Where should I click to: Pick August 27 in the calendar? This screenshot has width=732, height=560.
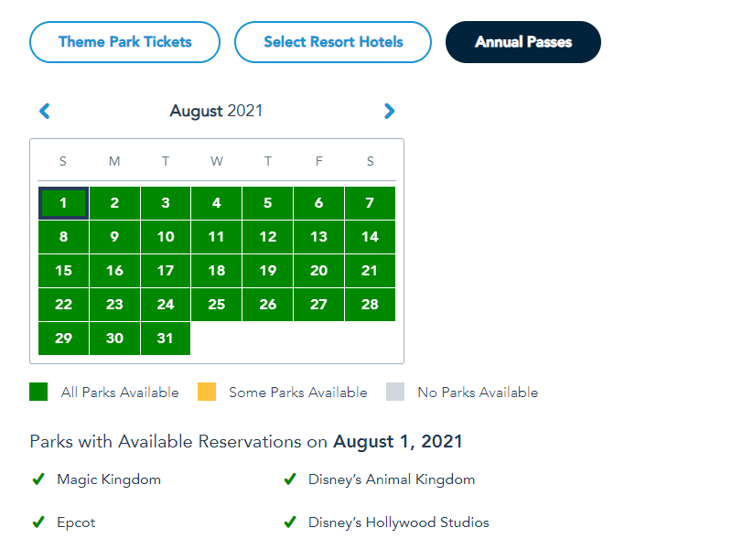point(318,305)
